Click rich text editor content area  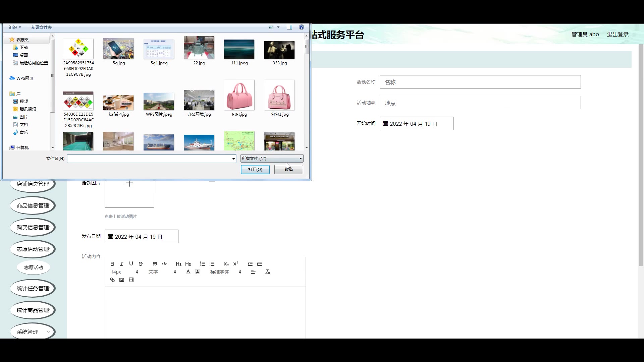205,312
